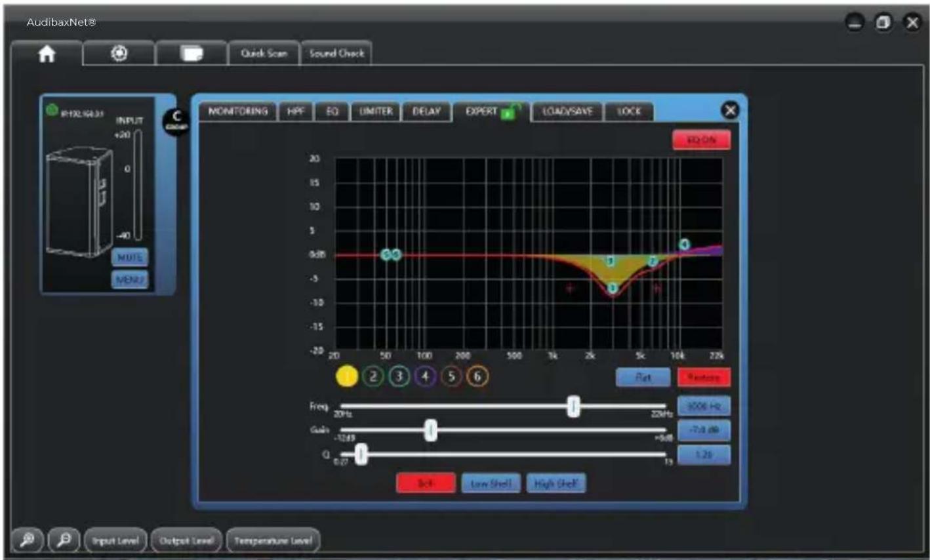The width and height of the screenshot is (930, 560).
Task: Switch to the Quick Scan tab
Action: [x=264, y=54]
